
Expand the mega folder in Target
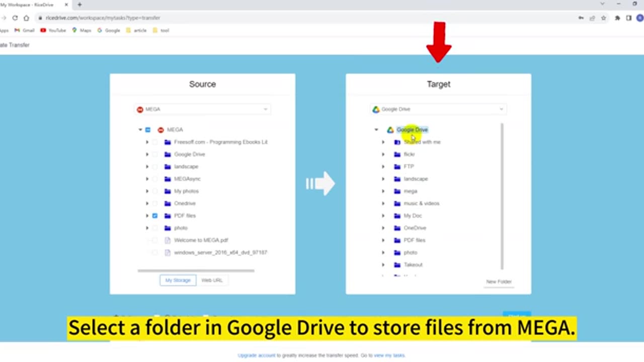(383, 191)
